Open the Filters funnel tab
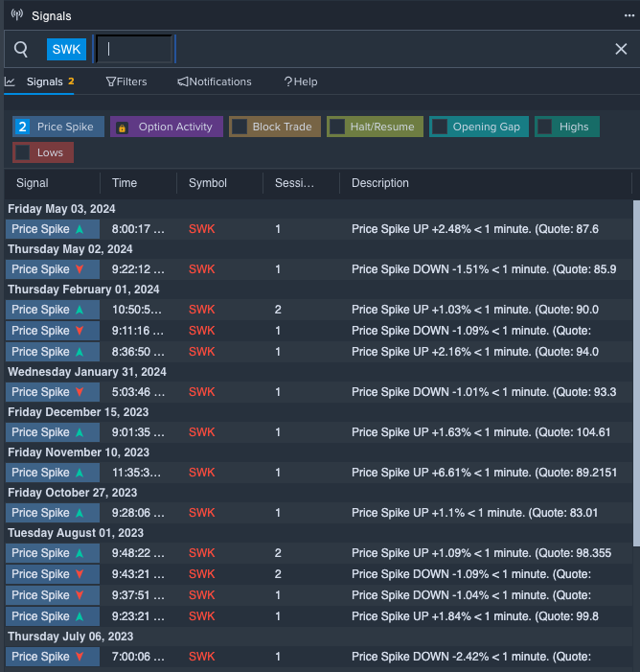This screenshot has height=672, width=640. [x=126, y=81]
